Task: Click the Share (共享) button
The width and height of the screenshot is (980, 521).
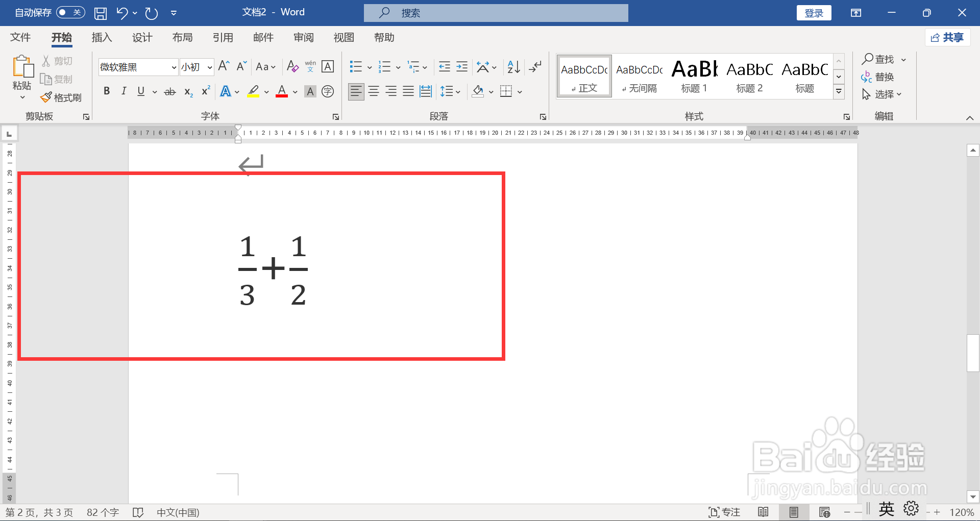Action: (x=948, y=37)
